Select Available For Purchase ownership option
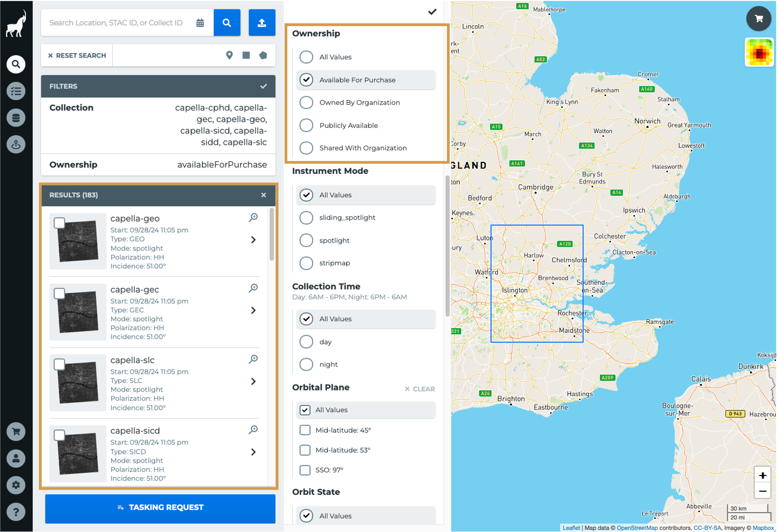The width and height of the screenshot is (777, 532). tap(366, 80)
